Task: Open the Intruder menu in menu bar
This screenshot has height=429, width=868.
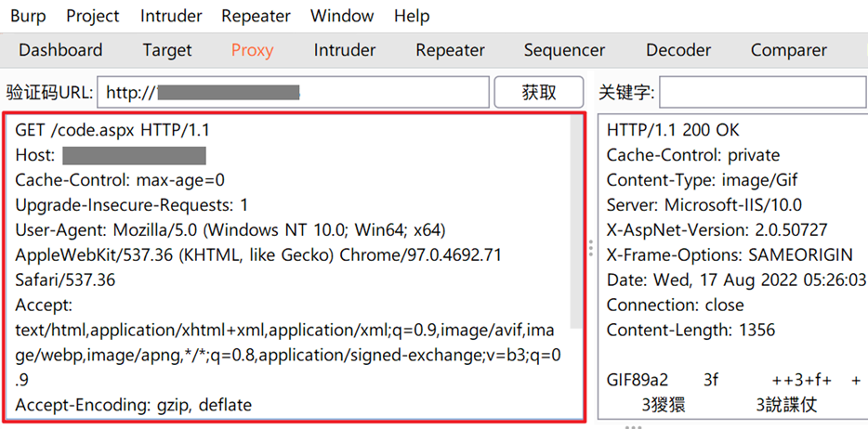Action: tap(170, 16)
